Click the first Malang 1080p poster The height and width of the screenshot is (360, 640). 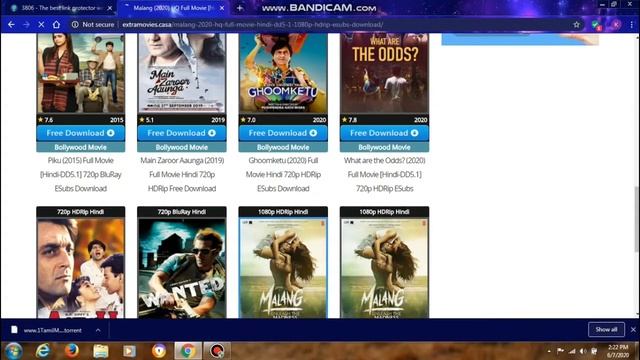pyautogui.click(x=283, y=267)
